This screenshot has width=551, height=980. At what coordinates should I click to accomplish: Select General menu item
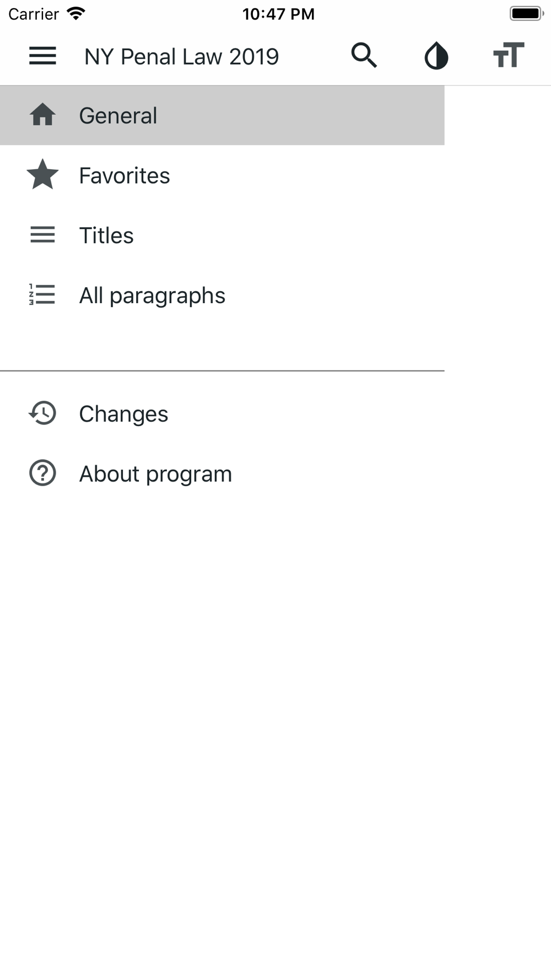222,115
